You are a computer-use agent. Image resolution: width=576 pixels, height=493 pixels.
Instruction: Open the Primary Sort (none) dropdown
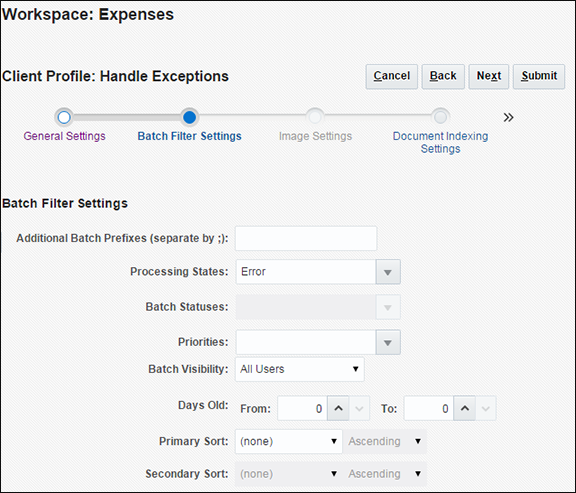coord(289,441)
